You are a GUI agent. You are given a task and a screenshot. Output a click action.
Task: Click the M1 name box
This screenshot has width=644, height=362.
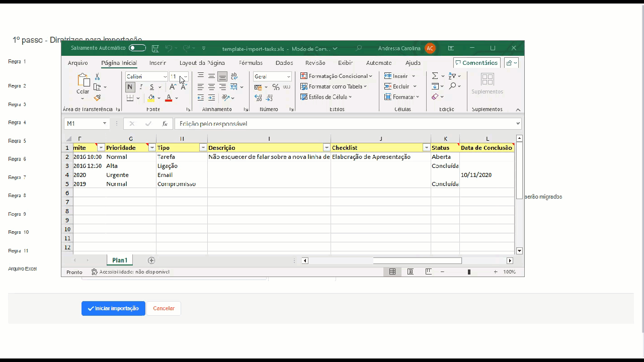86,124
